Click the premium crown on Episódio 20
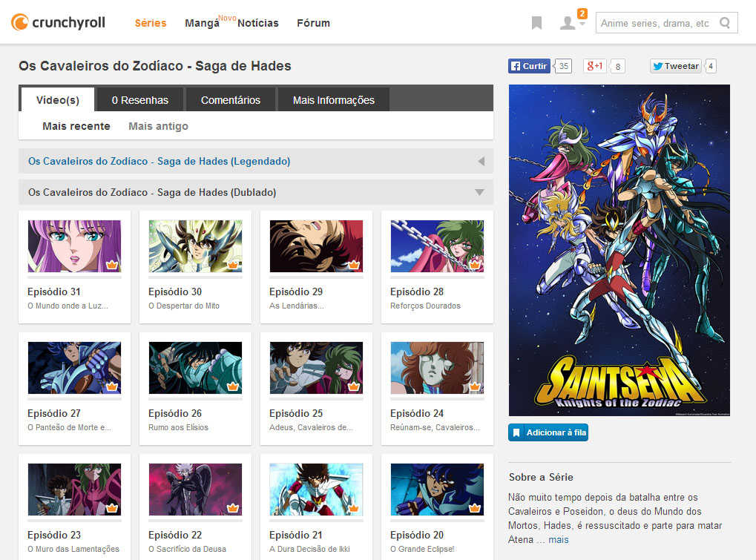This screenshot has width=756, height=560. click(475, 507)
